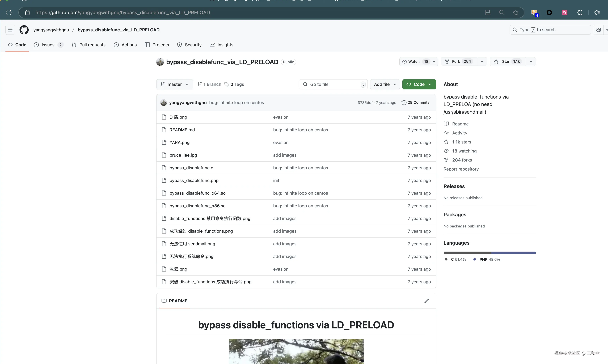This screenshot has height=364, width=608.
Task: Click the README edit pencil icon
Action: 427,301
